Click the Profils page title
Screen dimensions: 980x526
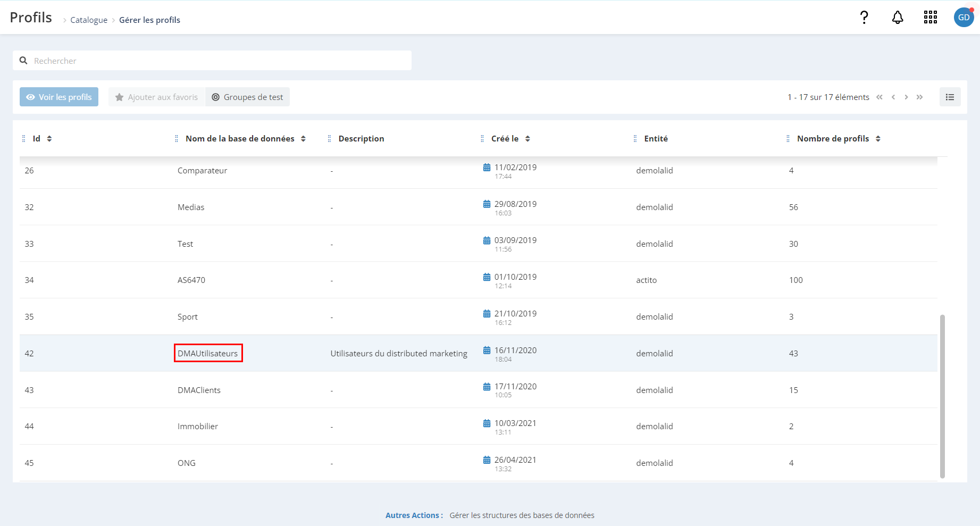point(31,18)
